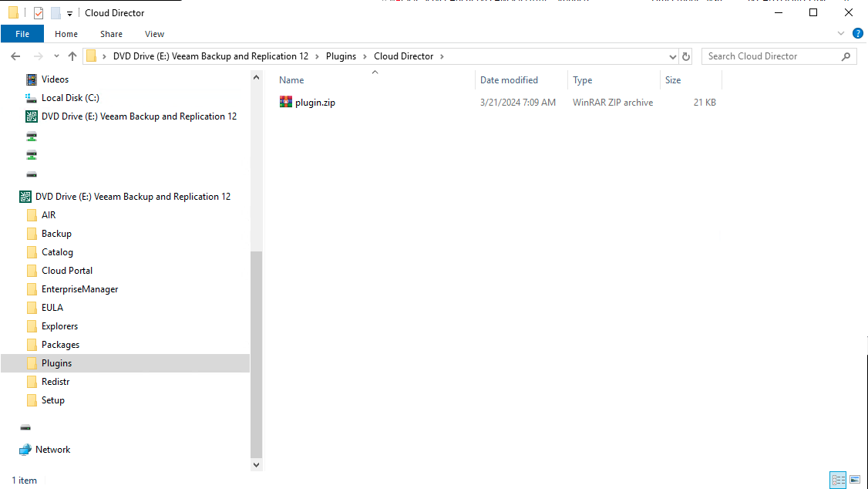868x489 pixels.
Task: Click the plugin.zip WinRAR icon
Action: 286,102
